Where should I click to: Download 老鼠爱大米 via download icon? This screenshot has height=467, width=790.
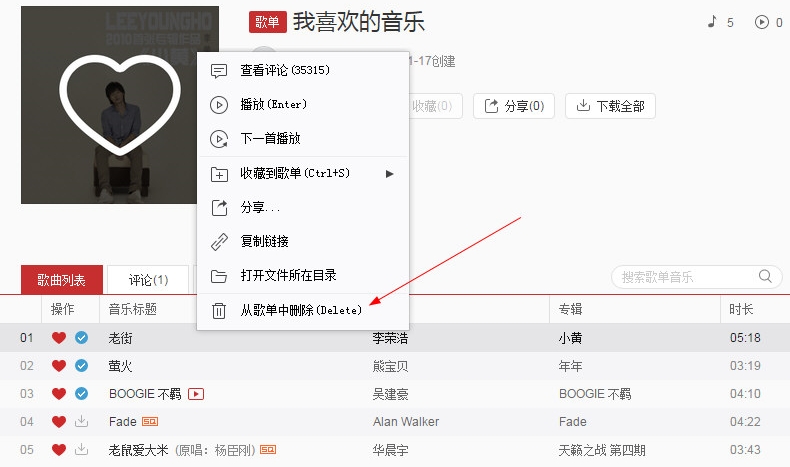81,449
